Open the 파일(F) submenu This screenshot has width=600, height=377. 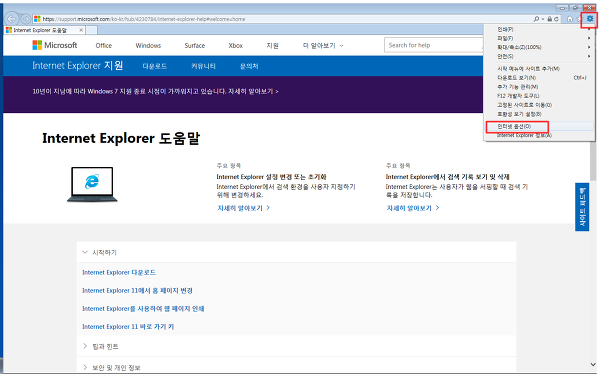pyautogui.click(x=539, y=38)
